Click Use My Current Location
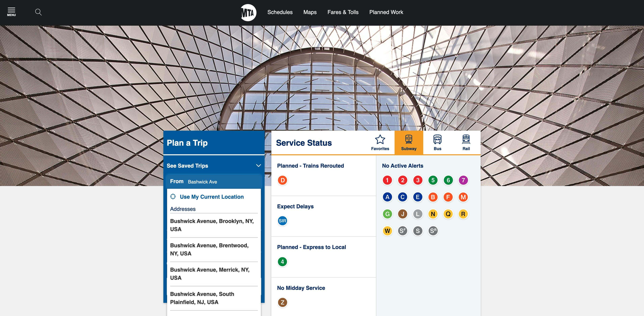Viewport: 644px width, 316px height. tap(211, 197)
